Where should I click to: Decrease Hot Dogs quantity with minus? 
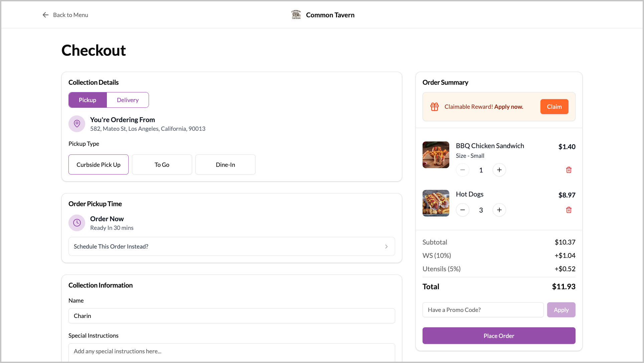463,210
